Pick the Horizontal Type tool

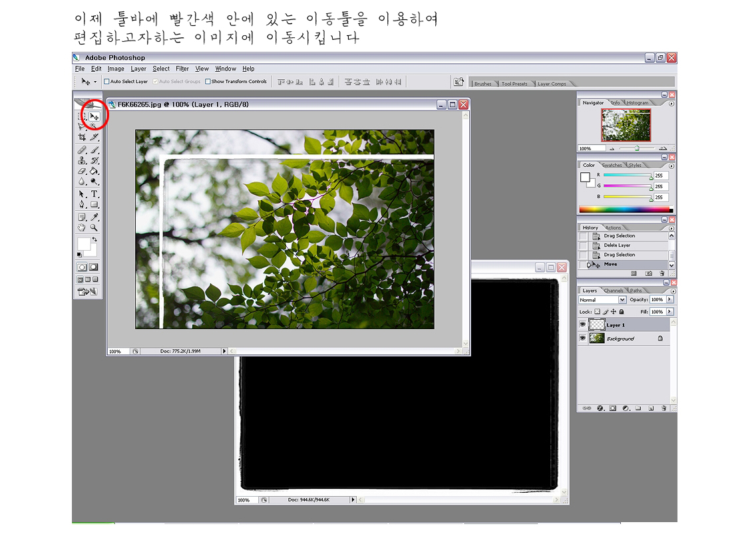(94, 194)
